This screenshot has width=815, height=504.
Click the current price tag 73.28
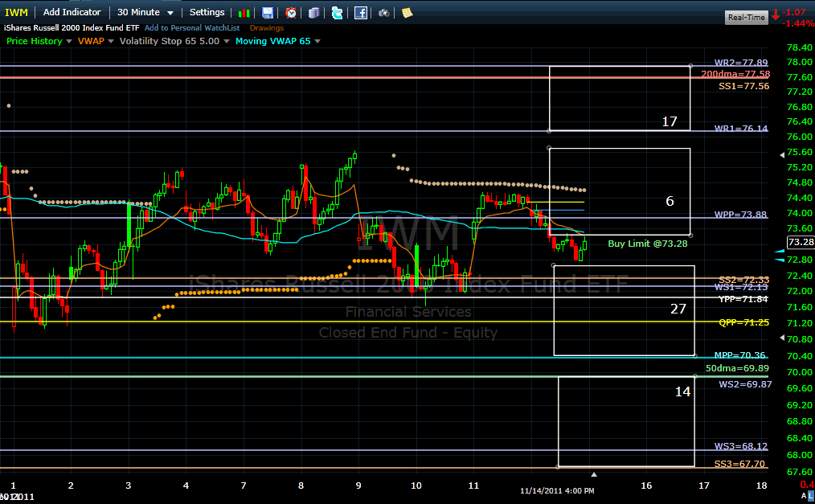click(801, 242)
